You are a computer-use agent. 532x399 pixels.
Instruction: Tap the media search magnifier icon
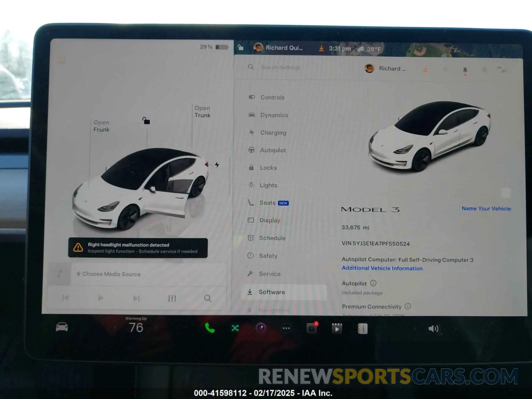coord(208,298)
